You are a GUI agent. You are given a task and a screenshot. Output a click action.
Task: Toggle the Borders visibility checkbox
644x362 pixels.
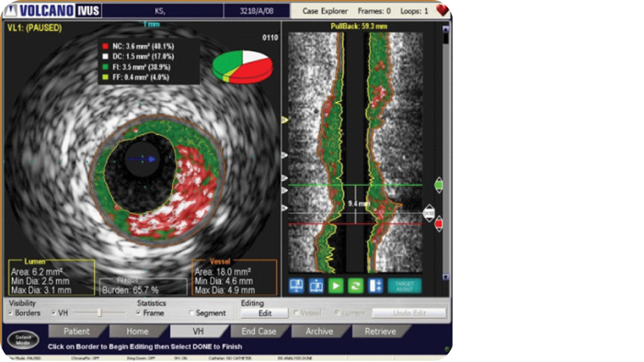[x=11, y=312]
